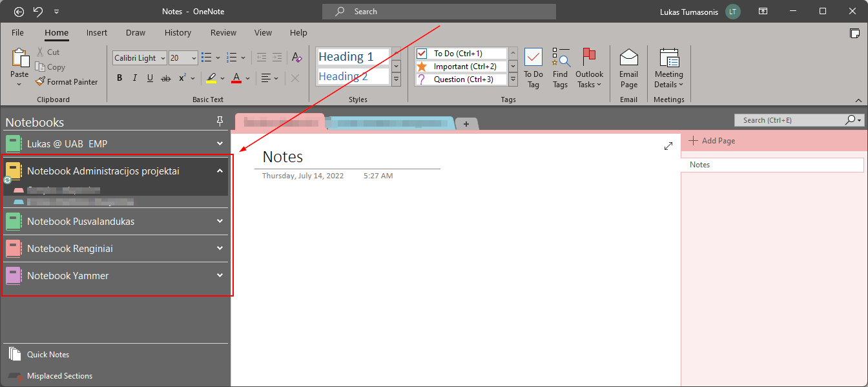Apply red font color
The height and width of the screenshot is (387, 868).
(x=236, y=78)
